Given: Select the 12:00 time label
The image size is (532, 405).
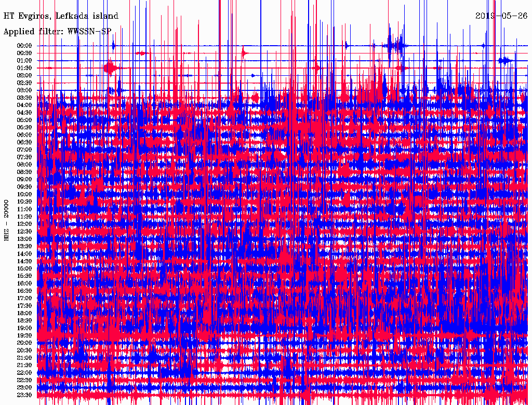Looking at the screenshot, I should [24, 224].
